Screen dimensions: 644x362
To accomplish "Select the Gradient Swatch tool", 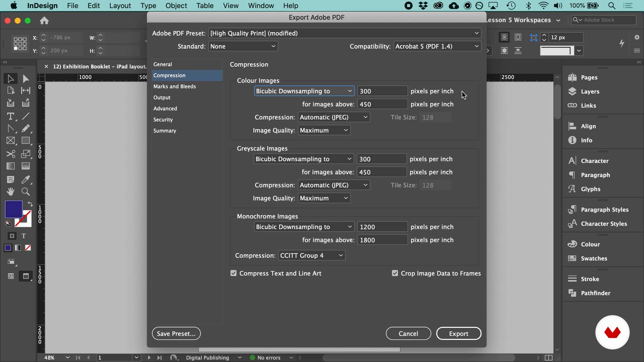I will 10,166.
